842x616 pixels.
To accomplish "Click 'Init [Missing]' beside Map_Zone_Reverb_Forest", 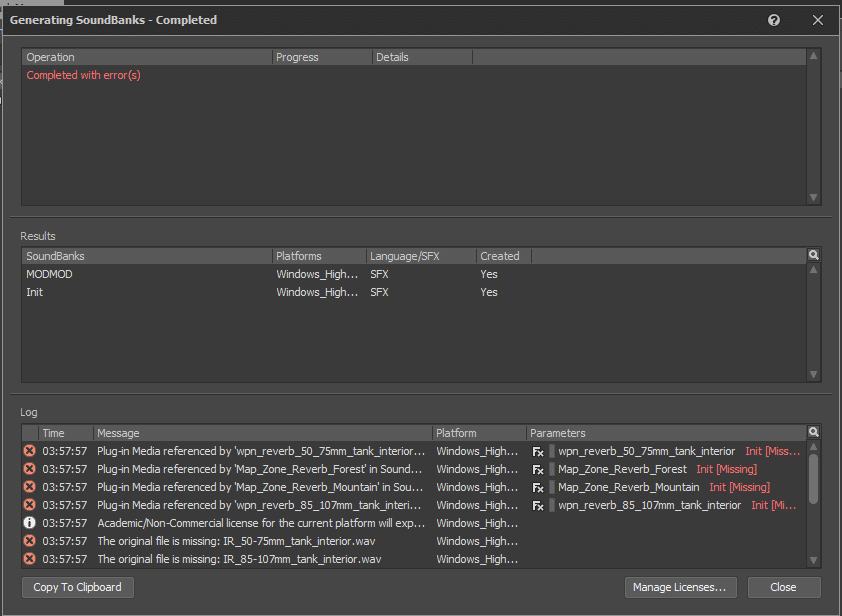I will (x=727, y=469).
